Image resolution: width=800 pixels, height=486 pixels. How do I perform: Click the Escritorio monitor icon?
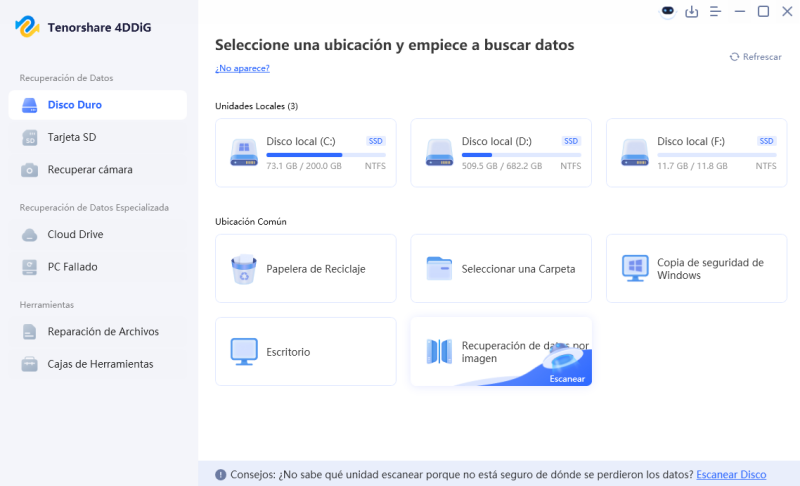pyautogui.click(x=244, y=351)
